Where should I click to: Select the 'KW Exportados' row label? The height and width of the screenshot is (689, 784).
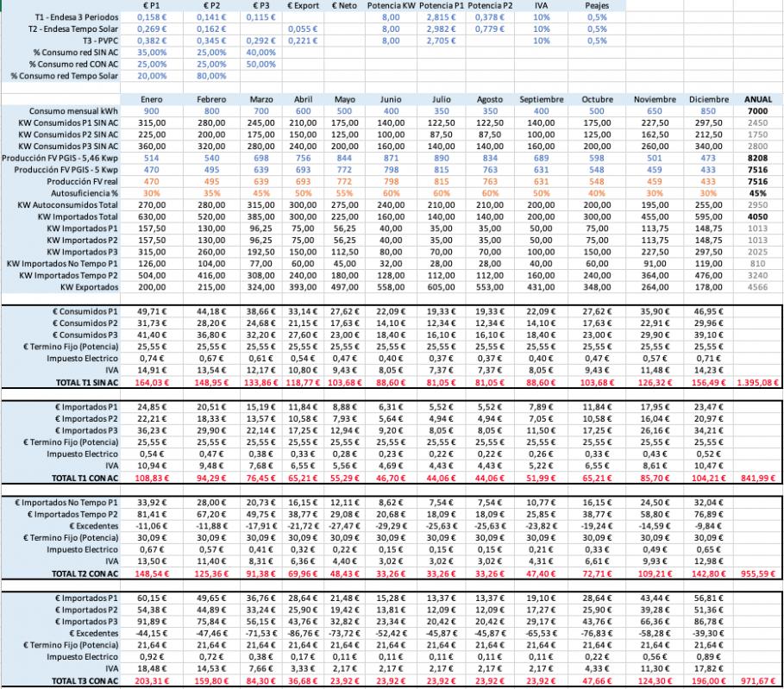90,287
